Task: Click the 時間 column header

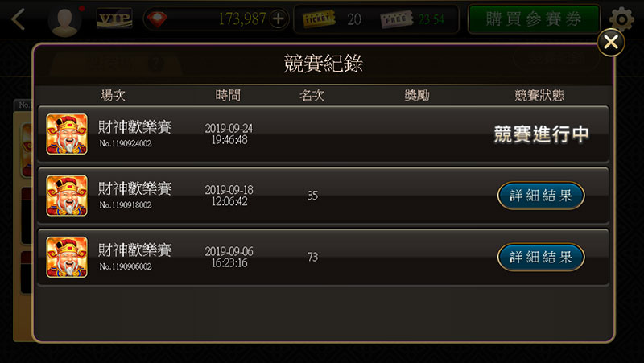Action: [x=228, y=95]
